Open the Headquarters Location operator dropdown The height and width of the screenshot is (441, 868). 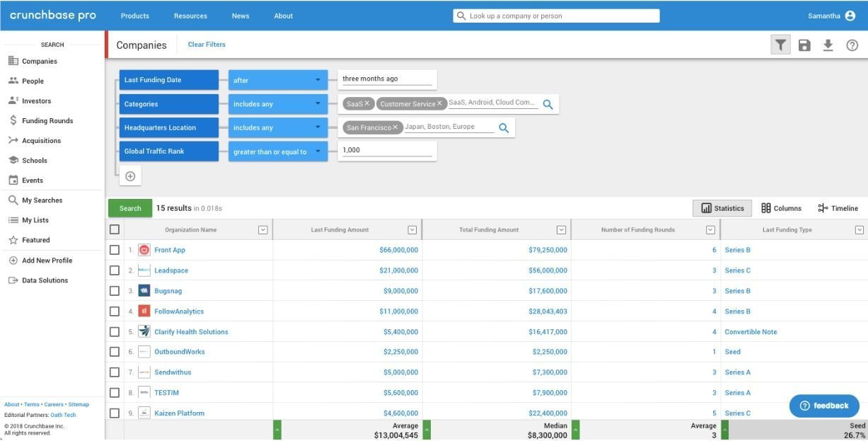tap(278, 128)
